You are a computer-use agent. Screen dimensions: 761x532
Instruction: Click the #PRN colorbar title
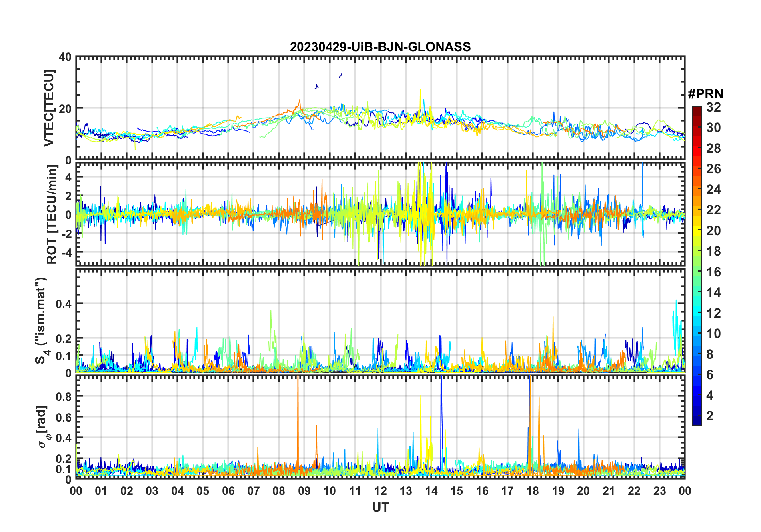[x=705, y=94]
